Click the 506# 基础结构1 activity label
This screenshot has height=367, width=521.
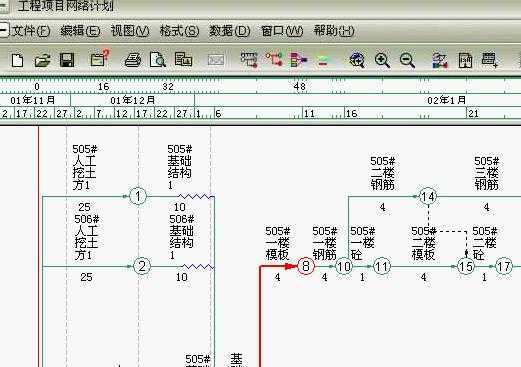[182, 237]
